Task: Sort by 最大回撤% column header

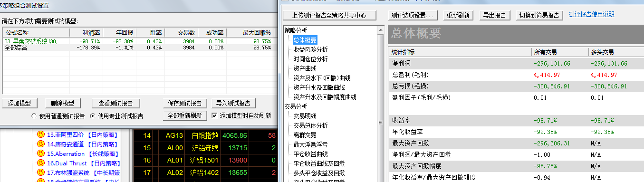Action: click(250, 33)
